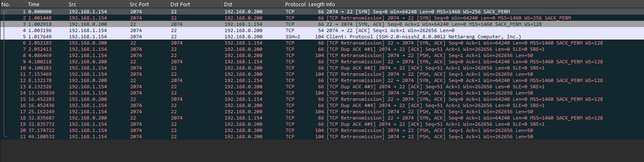Click the Dst column header
Image resolution: width=644 pixels, height=162 pixels.
click(253, 4)
